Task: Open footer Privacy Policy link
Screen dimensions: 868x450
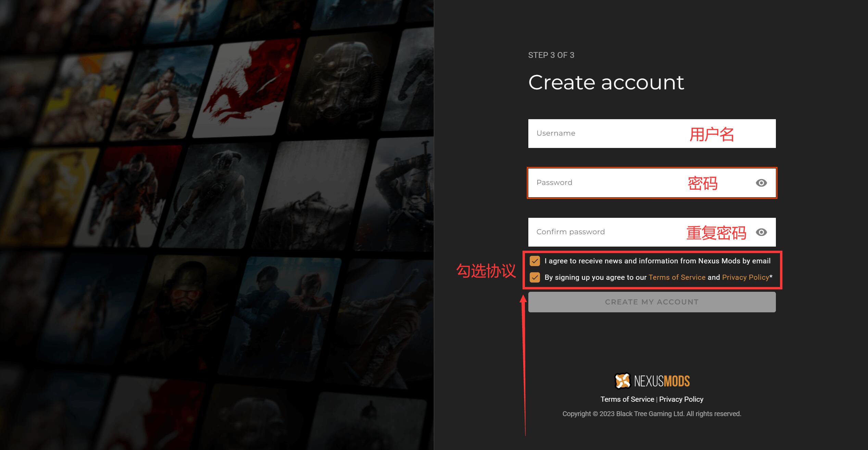Action: (681, 399)
